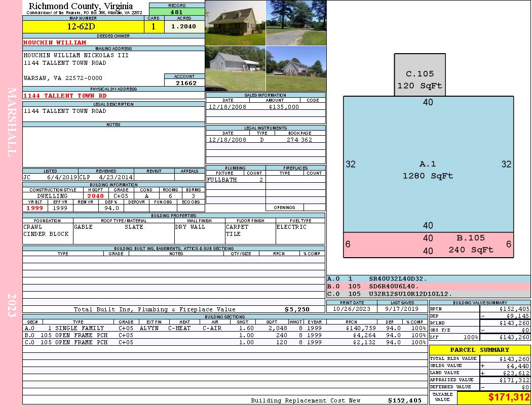532x405 pixels.
Task: Click the year built value 1999 in red
Action: (x=35, y=208)
